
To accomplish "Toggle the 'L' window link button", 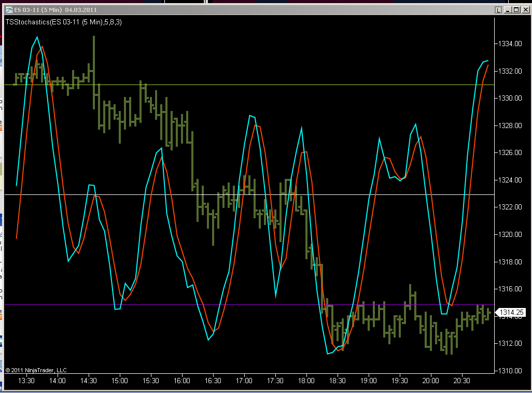I will tap(498, 10).
